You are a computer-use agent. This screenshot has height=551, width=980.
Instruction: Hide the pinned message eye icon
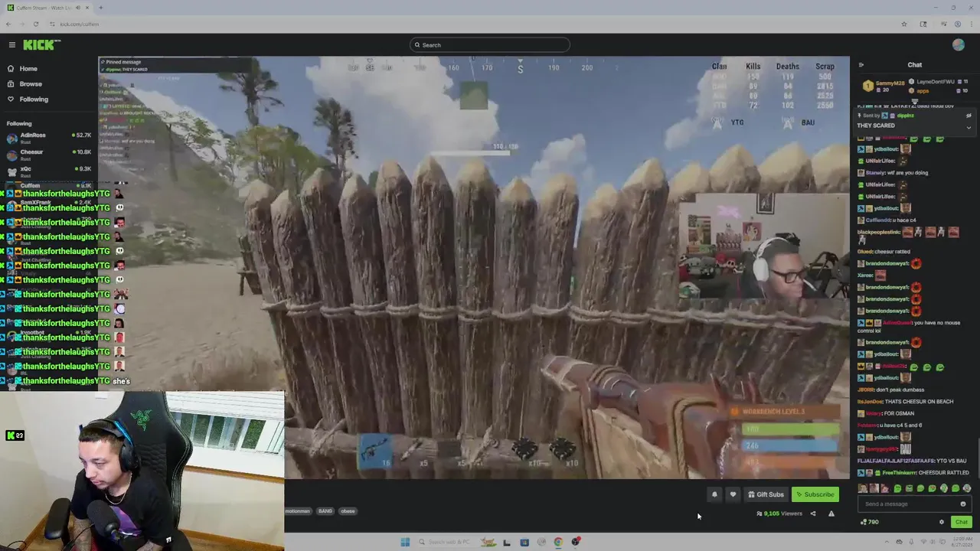[969, 116]
